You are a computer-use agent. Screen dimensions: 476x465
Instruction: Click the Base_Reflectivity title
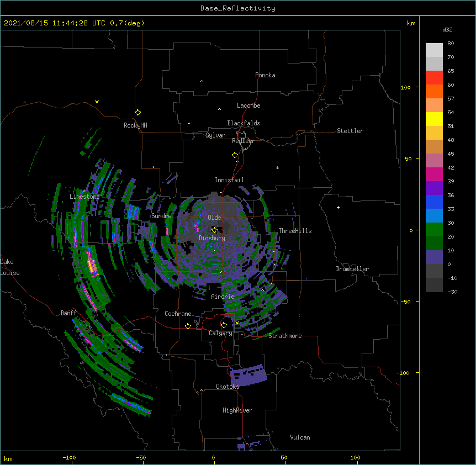coord(238,8)
